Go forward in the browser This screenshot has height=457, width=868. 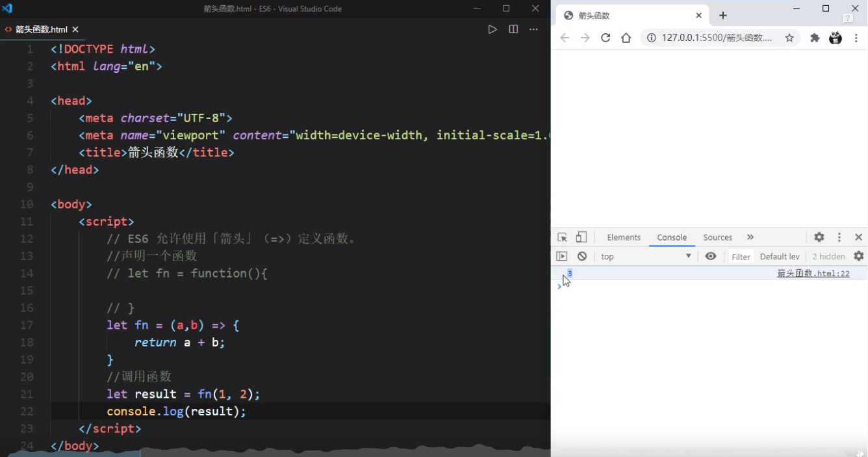585,38
